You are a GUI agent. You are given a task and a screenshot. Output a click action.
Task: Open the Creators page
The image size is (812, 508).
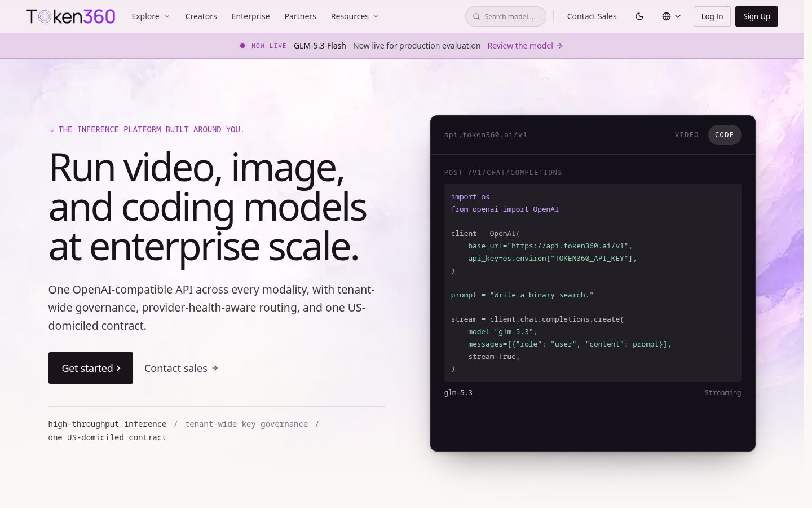pyautogui.click(x=201, y=16)
